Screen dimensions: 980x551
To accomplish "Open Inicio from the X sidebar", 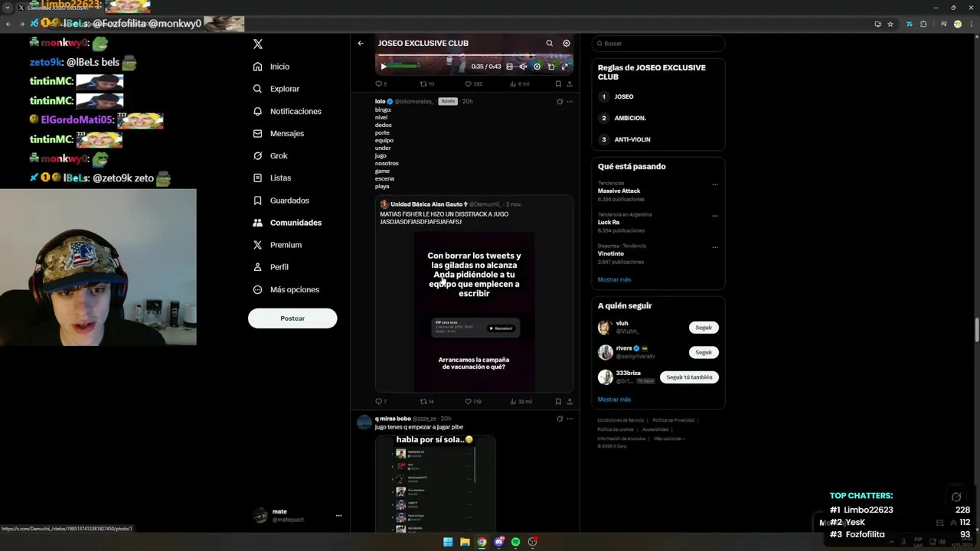I will point(271,67).
